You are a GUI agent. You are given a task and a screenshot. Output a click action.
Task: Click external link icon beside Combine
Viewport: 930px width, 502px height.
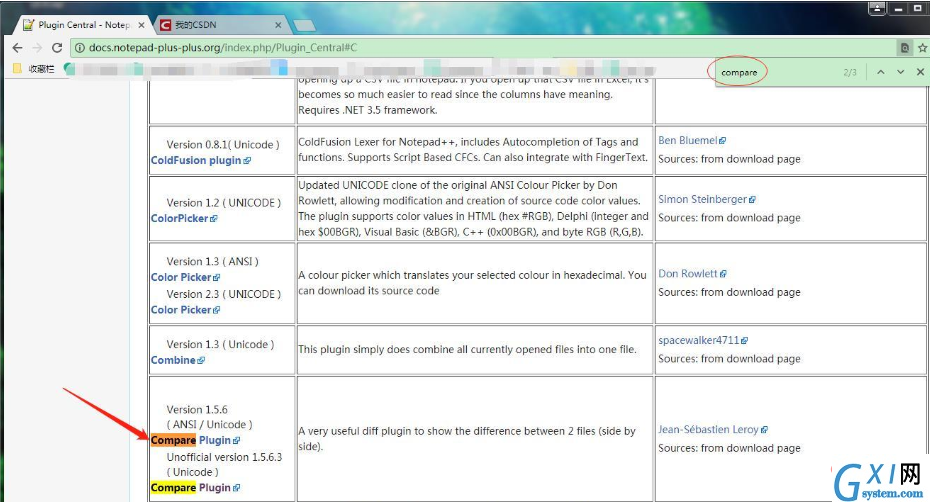(201, 361)
